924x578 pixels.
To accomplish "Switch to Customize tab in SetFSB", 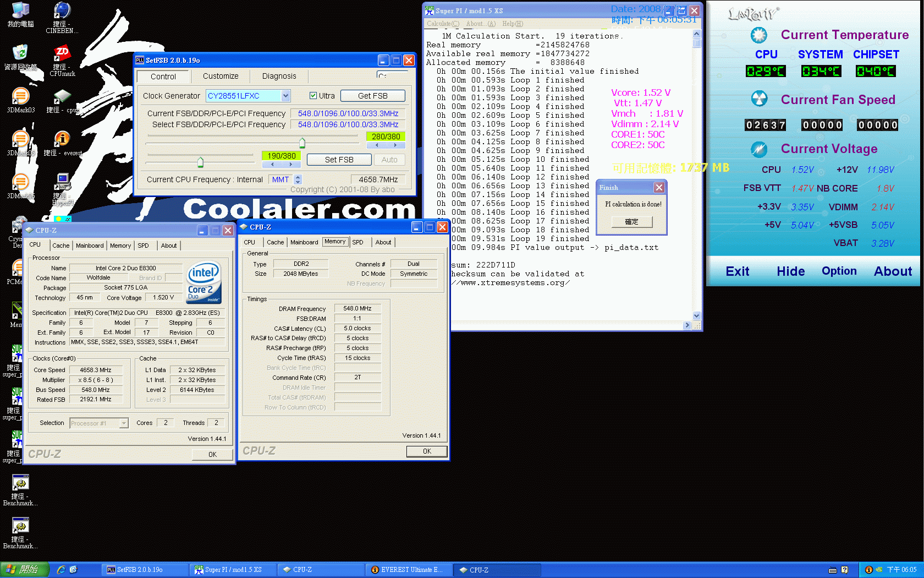I will (221, 76).
